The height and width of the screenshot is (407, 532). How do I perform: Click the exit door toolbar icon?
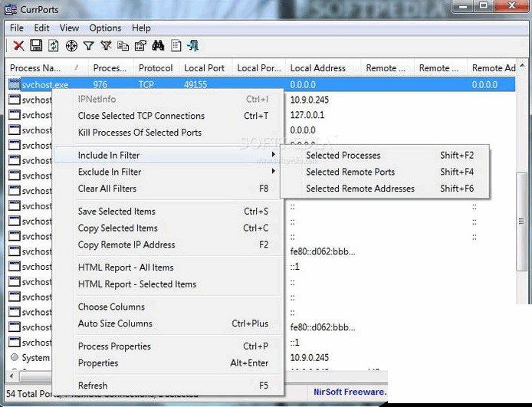tap(192, 45)
